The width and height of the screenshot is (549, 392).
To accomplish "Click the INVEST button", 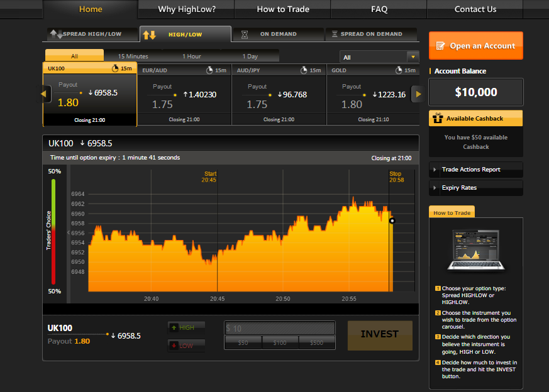I will (380, 335).
